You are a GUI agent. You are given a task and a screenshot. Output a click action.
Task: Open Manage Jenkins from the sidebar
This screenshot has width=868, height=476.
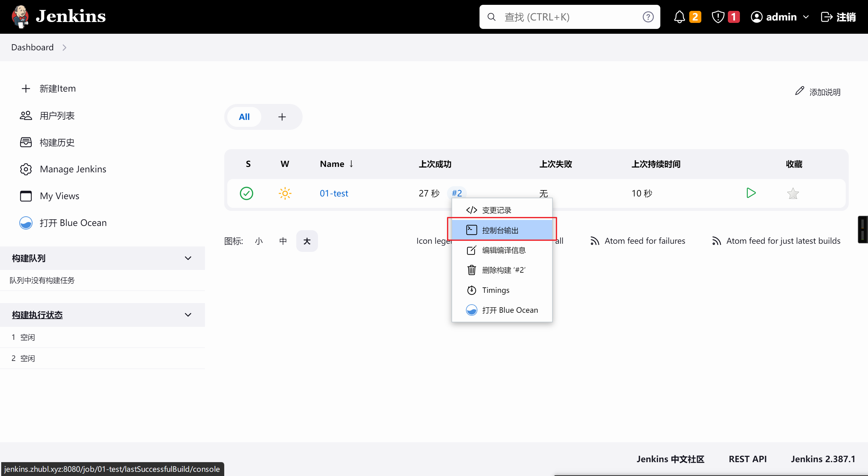(73, 169)
